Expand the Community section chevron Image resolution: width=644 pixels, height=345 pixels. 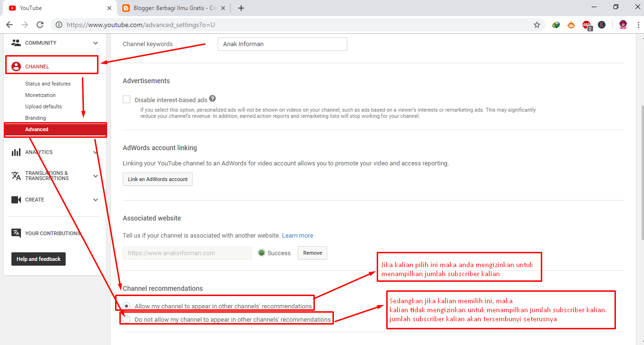[96, 43]
